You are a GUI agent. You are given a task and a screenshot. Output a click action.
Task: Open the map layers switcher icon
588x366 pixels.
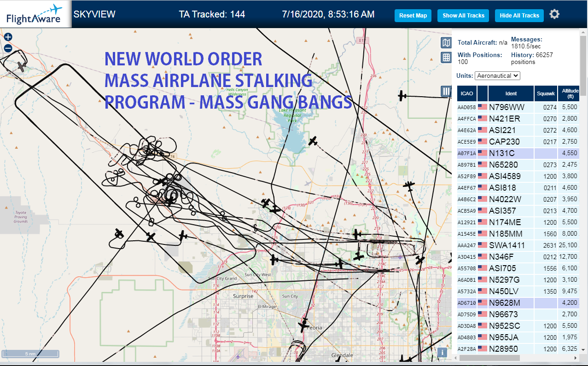446,43
